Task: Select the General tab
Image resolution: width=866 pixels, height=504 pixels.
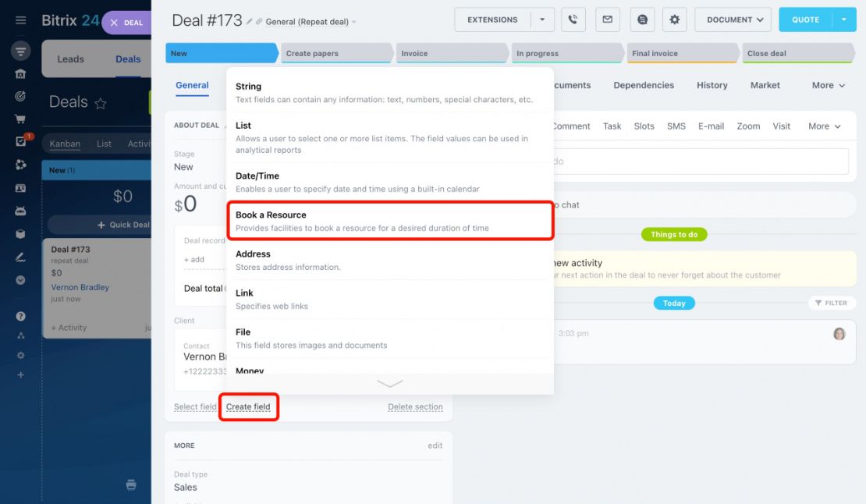Action: (x=192, y=86)
